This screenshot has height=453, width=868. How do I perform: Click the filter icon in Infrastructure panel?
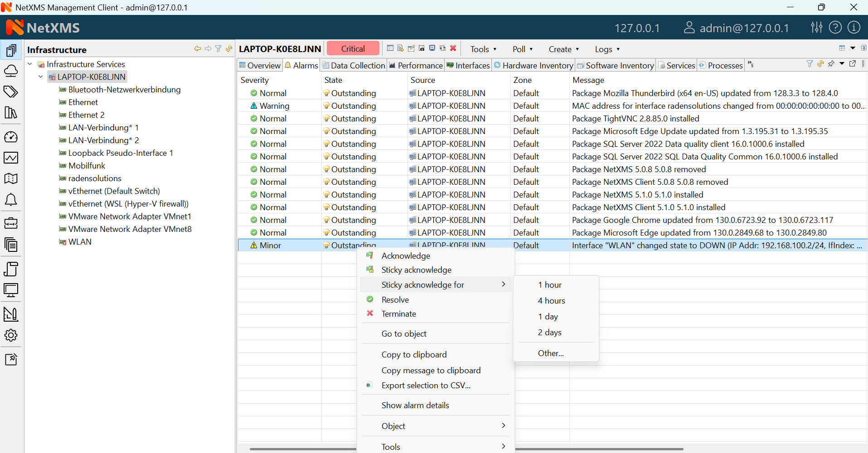[218, 49]
